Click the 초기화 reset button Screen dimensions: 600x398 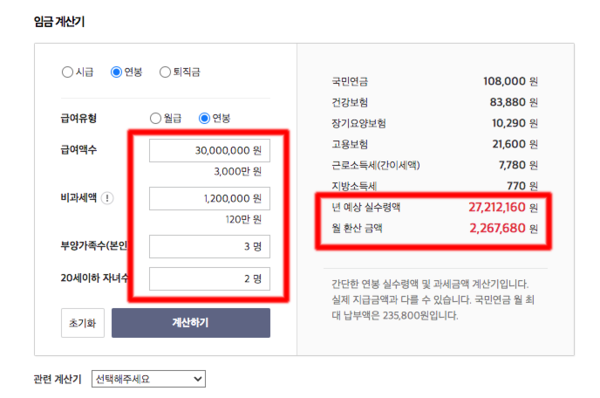click(x=83, y=323)
